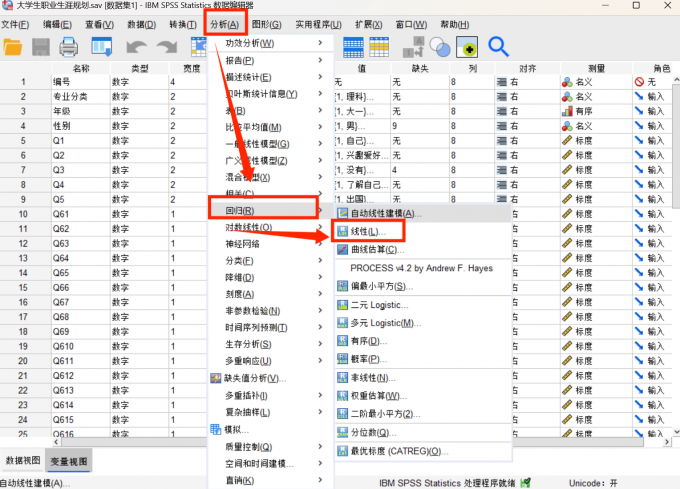Click the horizontal scrollbar right arrow

pyautogui.click(x=667, y=442)
